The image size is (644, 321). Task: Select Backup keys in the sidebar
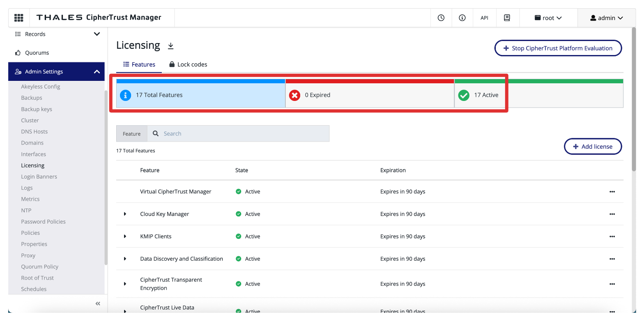(37, 109)
